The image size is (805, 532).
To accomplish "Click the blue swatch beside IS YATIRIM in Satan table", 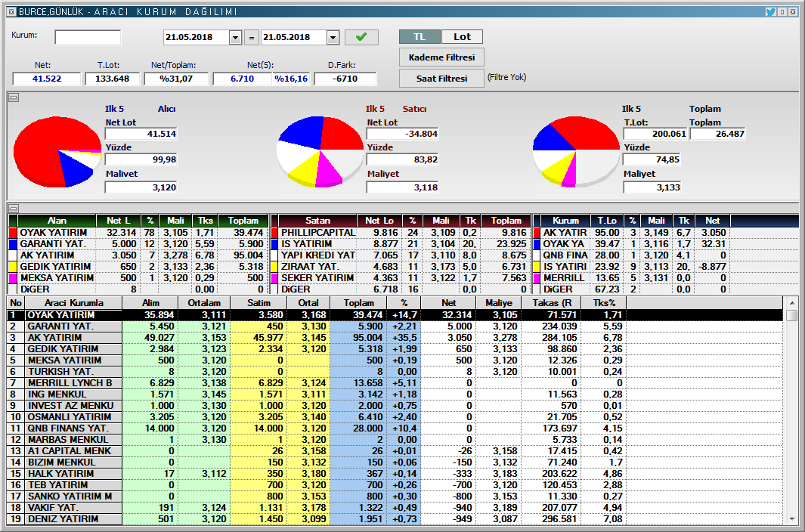I will tap(274, 244).
